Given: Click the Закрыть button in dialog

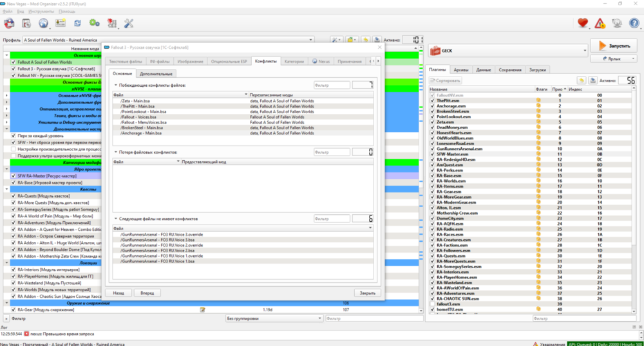Looking at the screenshot, I should (x=367, y=293).
